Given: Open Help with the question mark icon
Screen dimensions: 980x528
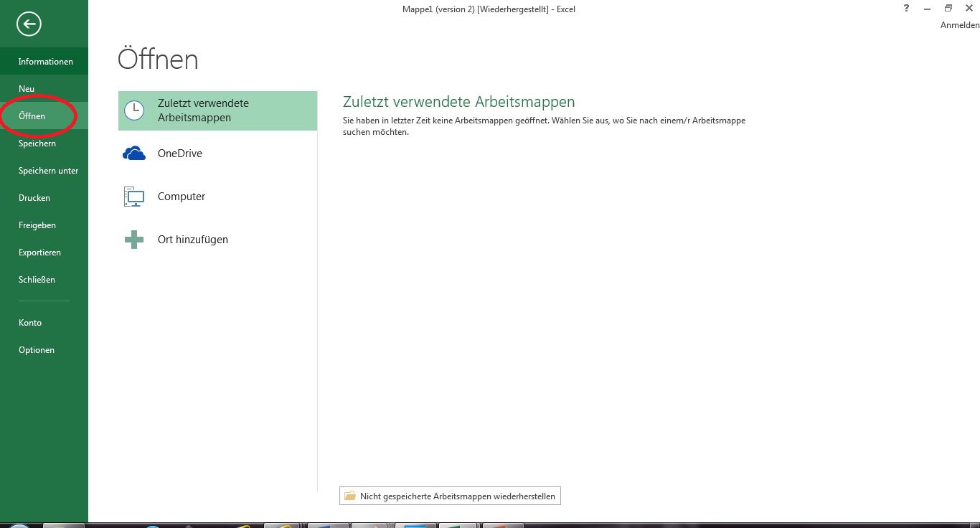Looking at the screenshot, I should pos(906,9).
